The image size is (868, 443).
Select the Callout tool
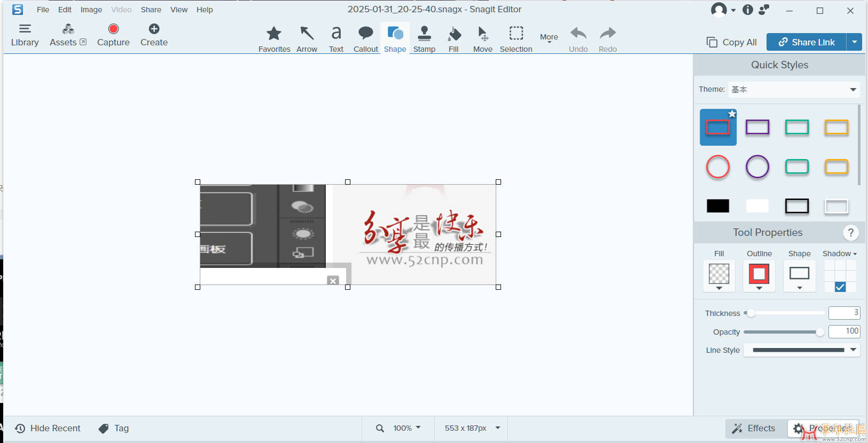click(x=365, y=39)
